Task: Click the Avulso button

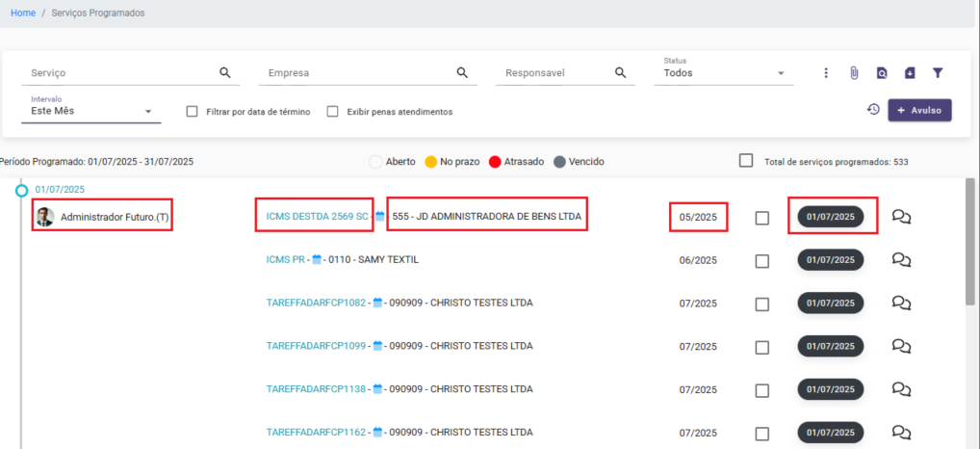Action: click(x=919, y=110)
